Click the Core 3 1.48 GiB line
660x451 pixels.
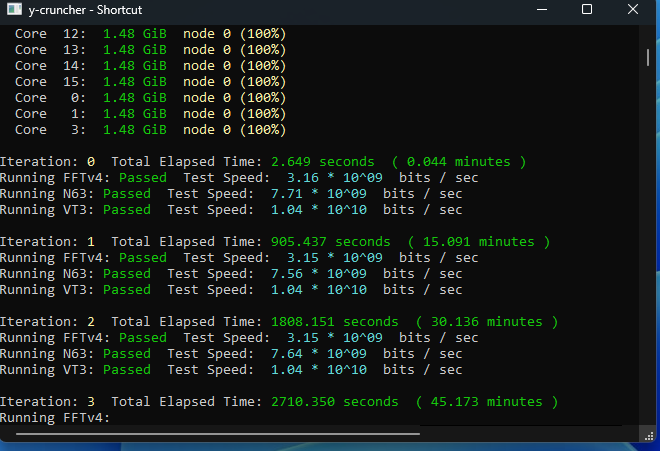(150, 130)
